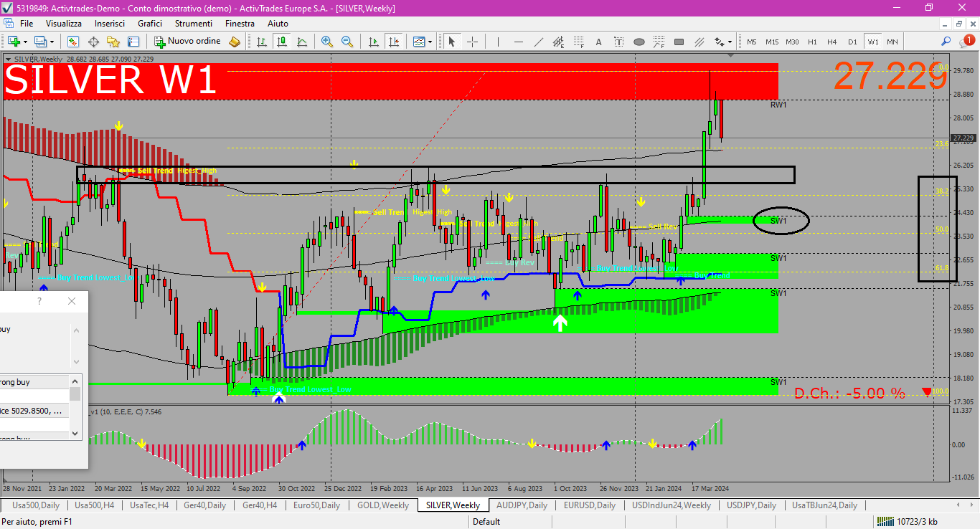The width and height of the screenshot is (980, 529).
Task: Expand the arrows objects dropdown
Action: tap(730, 42)
